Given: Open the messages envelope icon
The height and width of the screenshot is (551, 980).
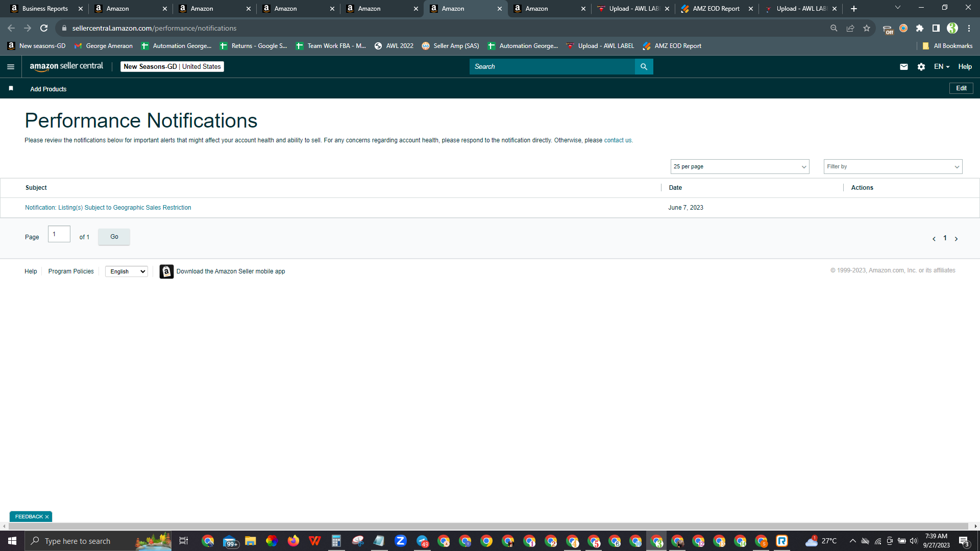Looking at the screenshot, I should [x=904, y=67].
